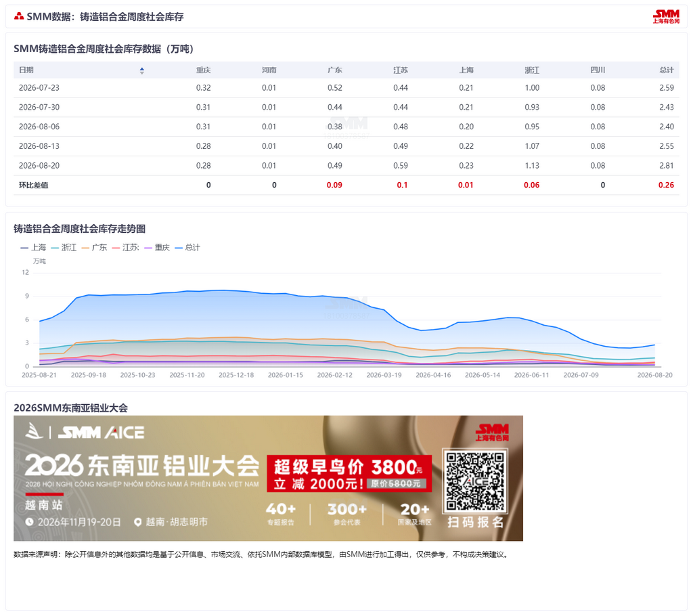Click the 浙江 value 1.13
The image size is (693, 616).
tap(532, 165)
